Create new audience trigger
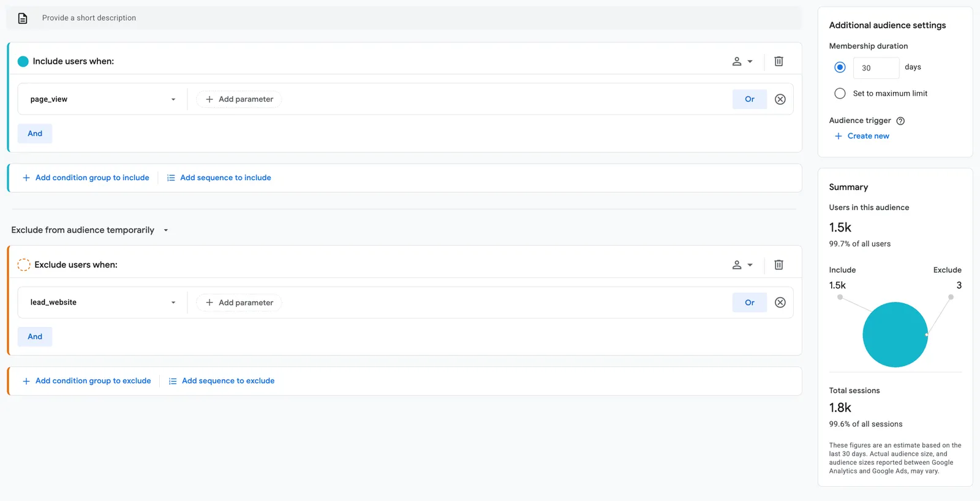The height and width of the screenshot is (501, 980). 862,136
